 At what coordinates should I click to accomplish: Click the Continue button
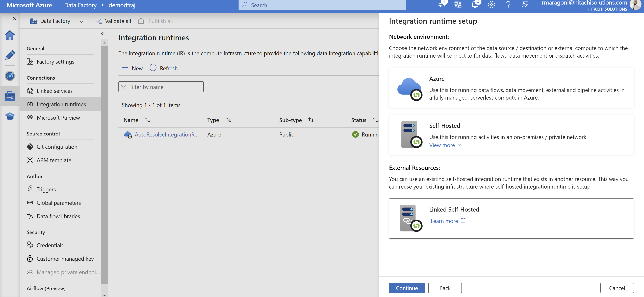tap(406, 288)
